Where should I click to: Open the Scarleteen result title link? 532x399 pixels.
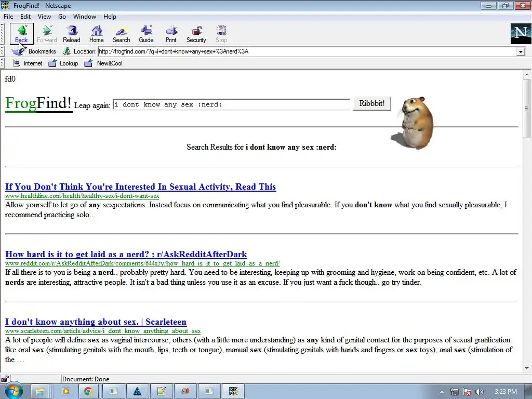(96, 322)
